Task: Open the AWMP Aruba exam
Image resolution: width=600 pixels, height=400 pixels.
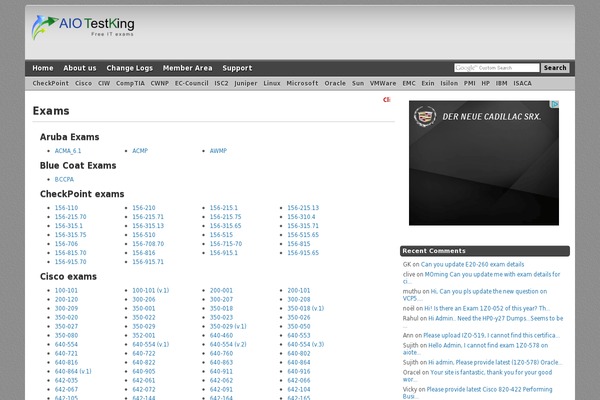Action: click(x=218, y=151)
